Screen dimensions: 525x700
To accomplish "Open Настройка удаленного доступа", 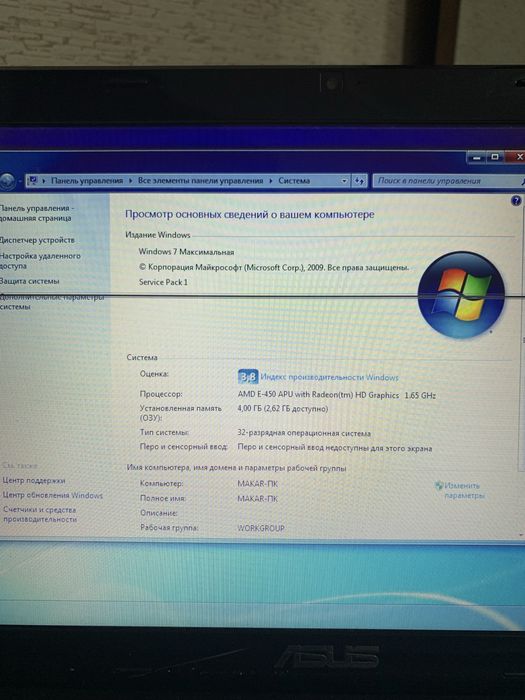I will (40, 261).
